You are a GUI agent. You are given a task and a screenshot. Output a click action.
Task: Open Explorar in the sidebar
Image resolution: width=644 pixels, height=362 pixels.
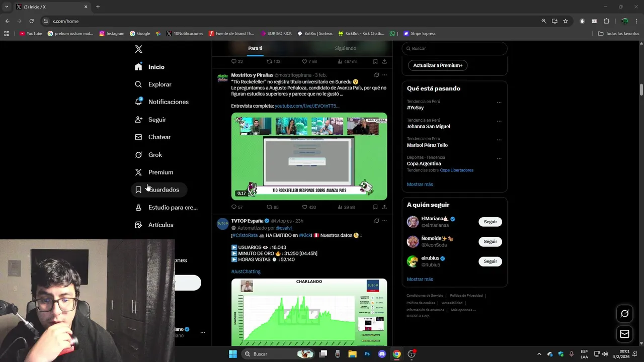pos(153,84)
